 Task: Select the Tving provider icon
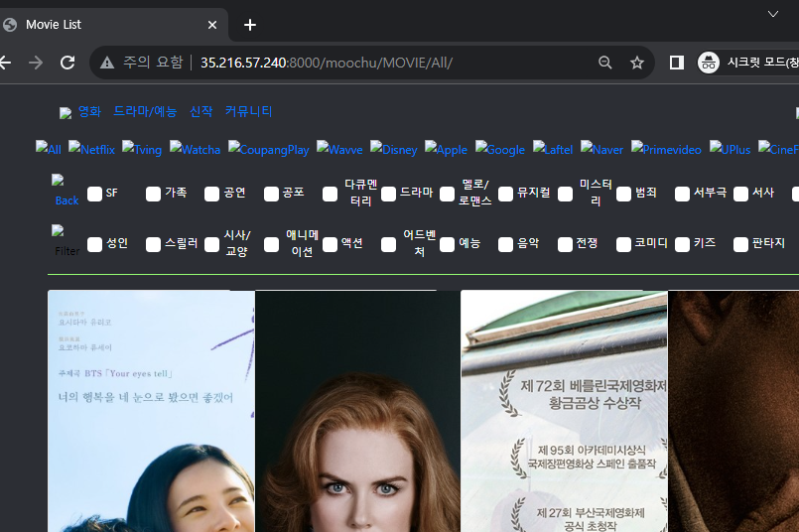[x=142, y=149]
